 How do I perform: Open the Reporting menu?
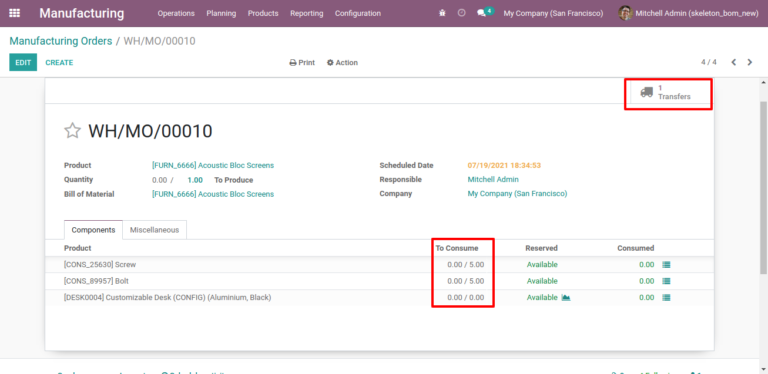click(307, 13)
